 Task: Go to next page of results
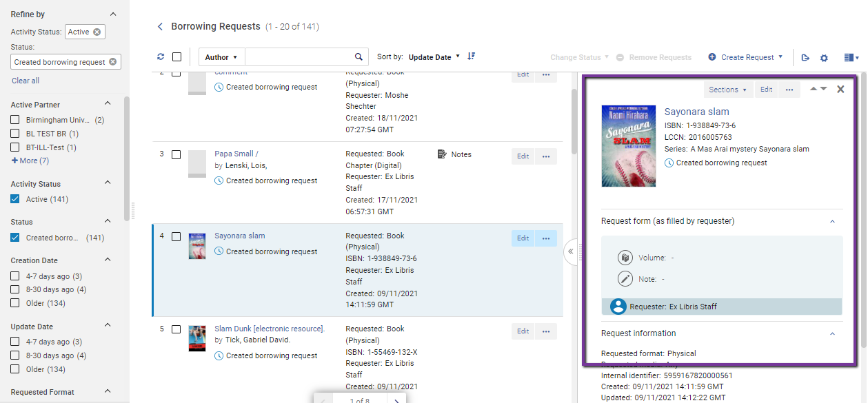pyautogui.click(x=396, y=400)
